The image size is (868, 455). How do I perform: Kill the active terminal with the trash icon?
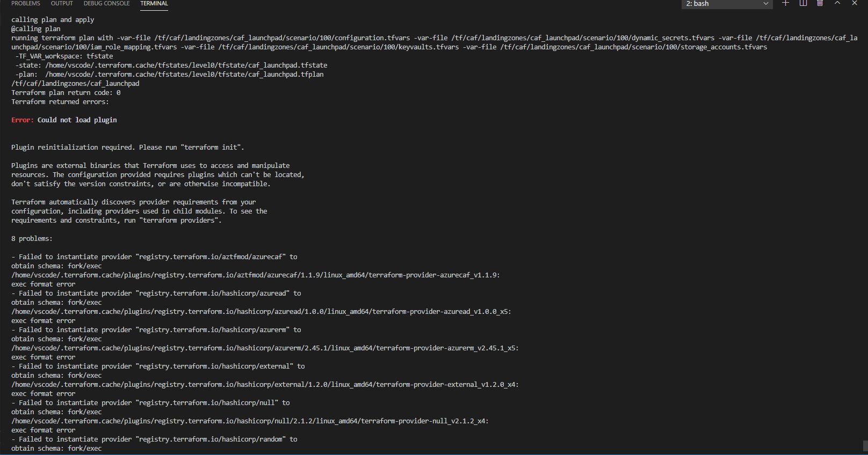coord(820,4)
